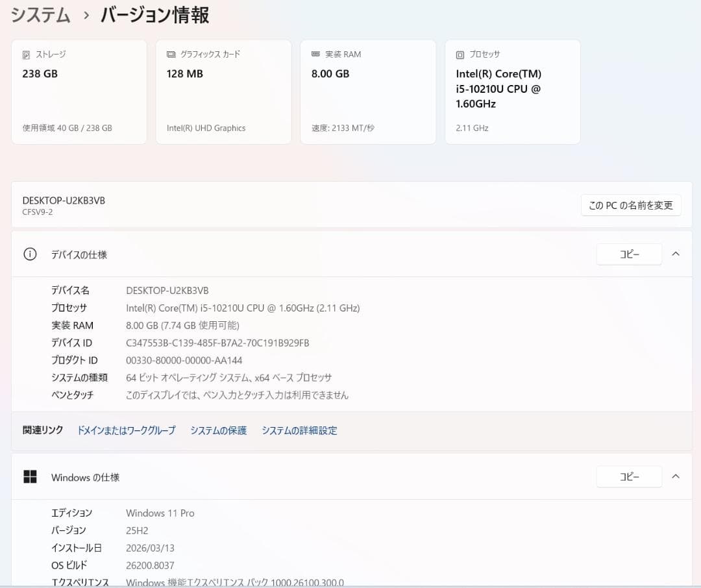Image resolution: width=701 pixels, height=588 pixels.
Task: Click the info icon beside デバイスの仕様
Action: point(30,254)
